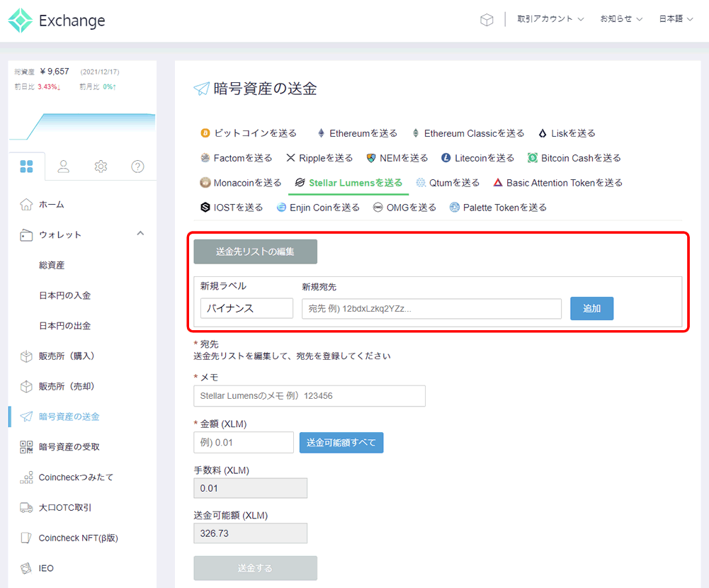Click the 暗号資産の受取 QR code icon

tap(26, 447)
